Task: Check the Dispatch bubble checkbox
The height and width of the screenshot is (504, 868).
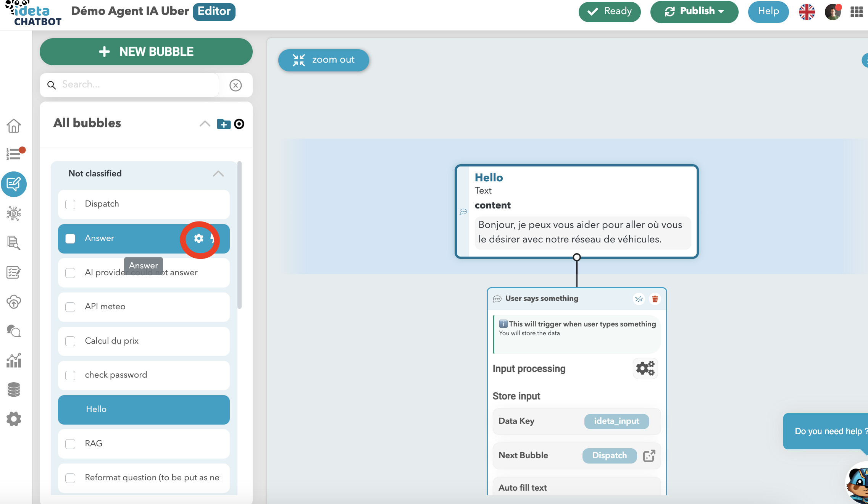Action: click(x=70, y=204)
